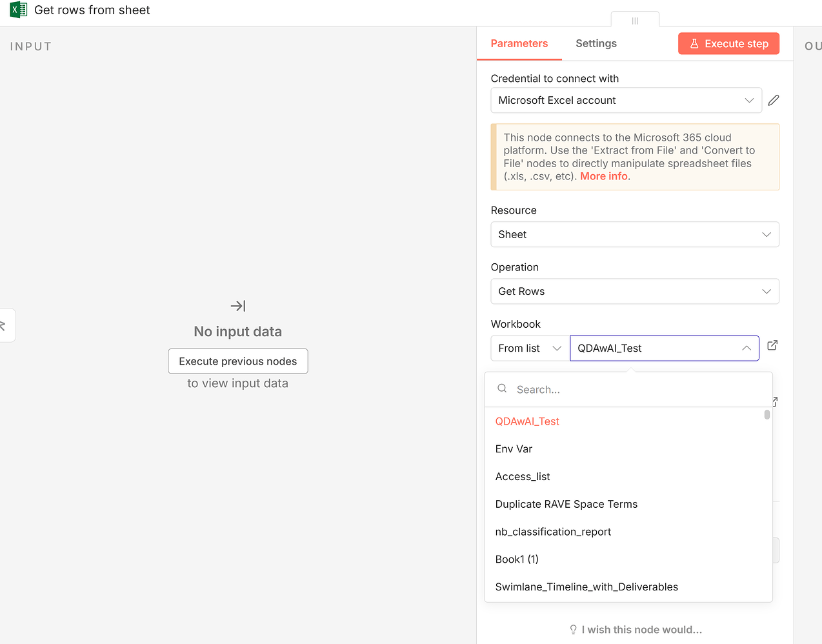
Task: Select the Parameters tab
Action: 519,43
